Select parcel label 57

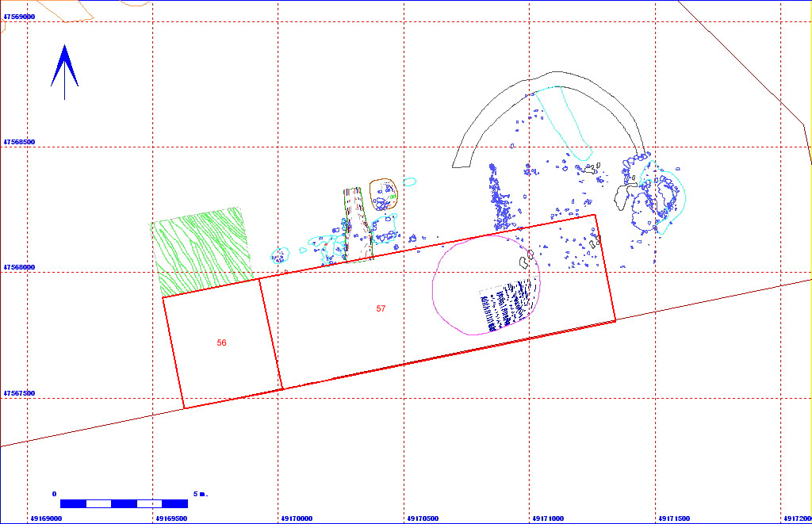coord(381,308)
